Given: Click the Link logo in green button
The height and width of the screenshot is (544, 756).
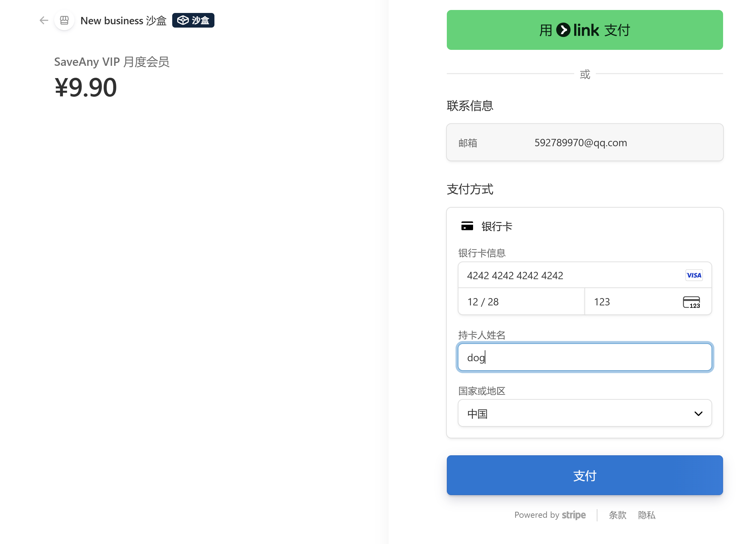Looking at the screenshot, I should click(578, 30).
